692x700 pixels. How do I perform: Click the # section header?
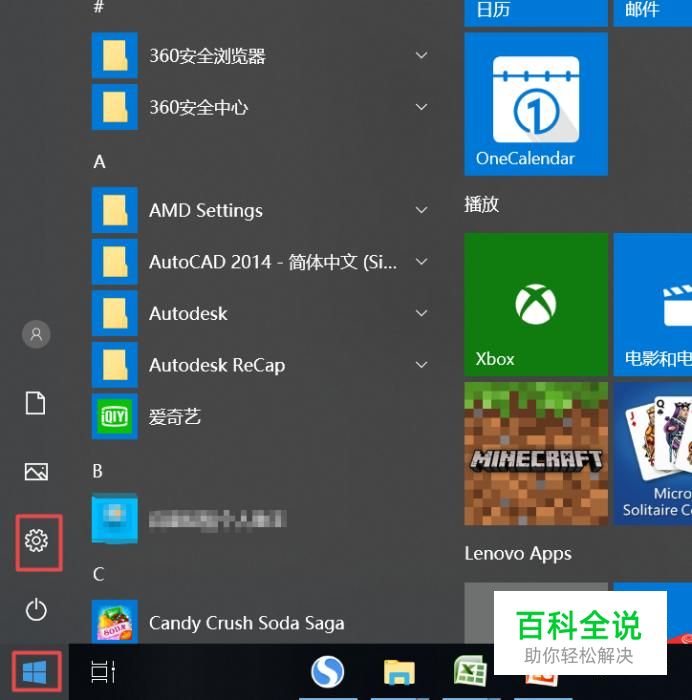99,7
